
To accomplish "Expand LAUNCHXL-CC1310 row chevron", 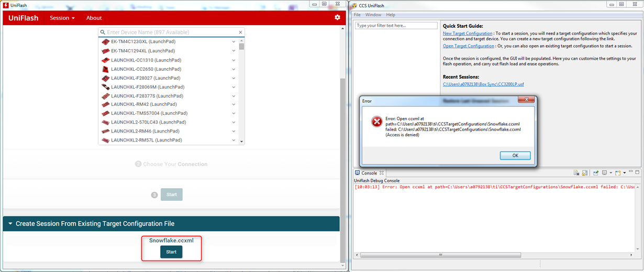I will pos(234,60).
